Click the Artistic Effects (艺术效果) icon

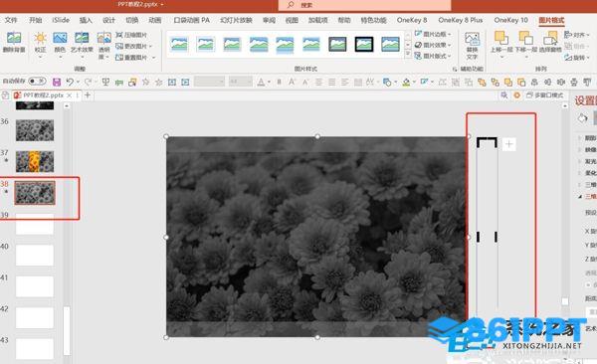(82, 38)
